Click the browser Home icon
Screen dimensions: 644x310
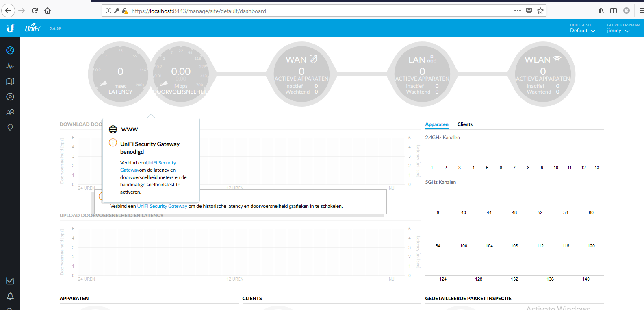48,11
